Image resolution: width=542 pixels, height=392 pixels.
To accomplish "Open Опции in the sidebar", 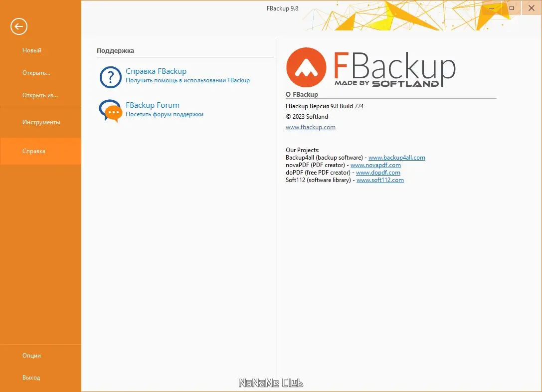I will click(x=31, y=356).
